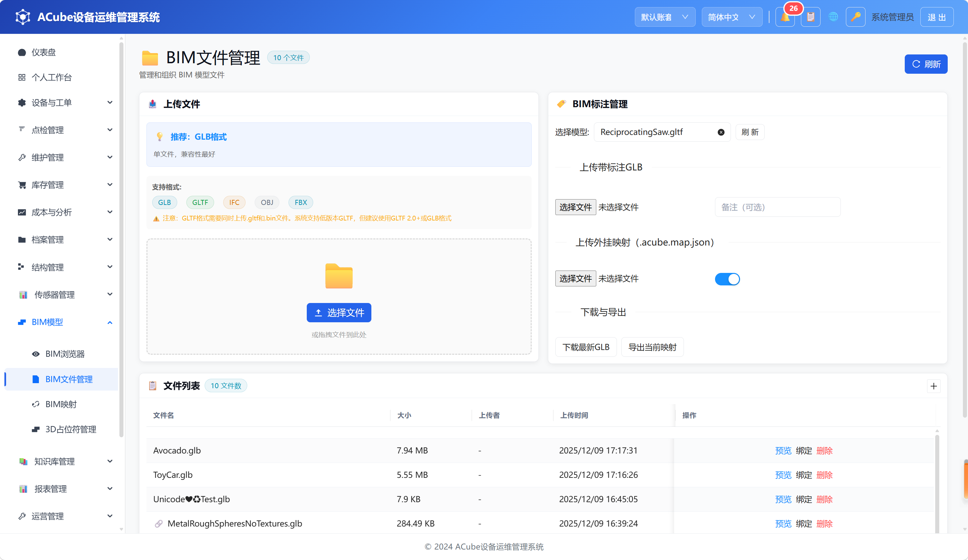Viewport: 968px width, 560px height.
Task: Open the 3D占位符管理 menu item
Action: 62,429
